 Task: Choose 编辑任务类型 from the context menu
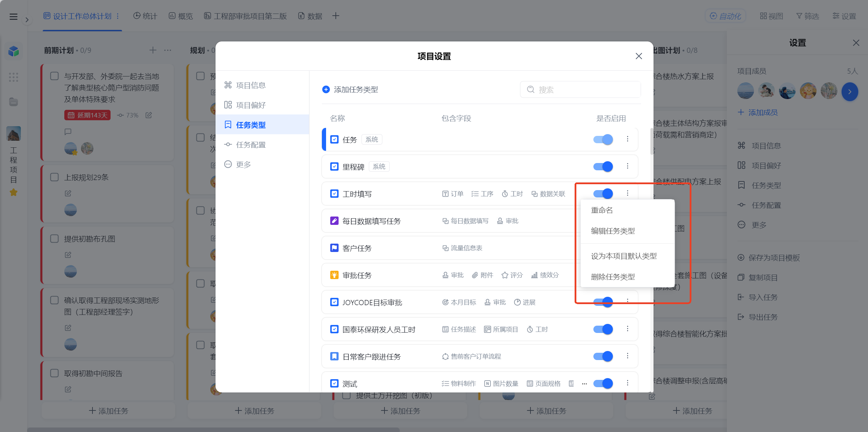pyautogui.click(x=627, y=231)
